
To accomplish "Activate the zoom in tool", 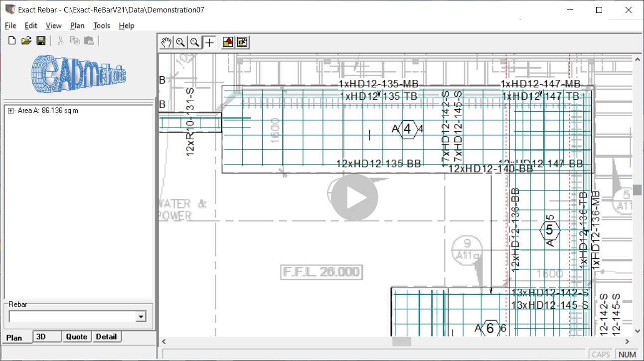I will pyautogui.click(x=180, y=42).
